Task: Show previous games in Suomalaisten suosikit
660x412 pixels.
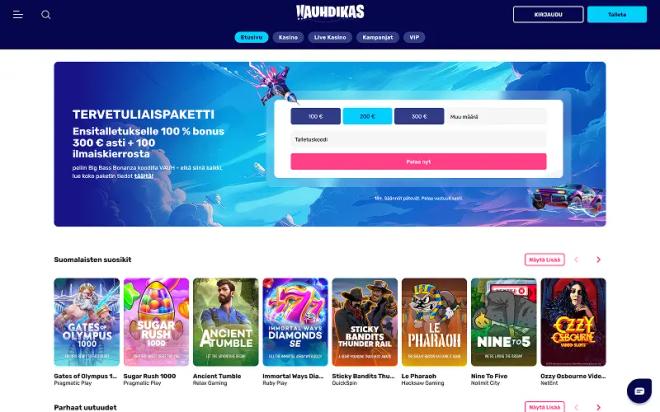Action: click(576, 260)
